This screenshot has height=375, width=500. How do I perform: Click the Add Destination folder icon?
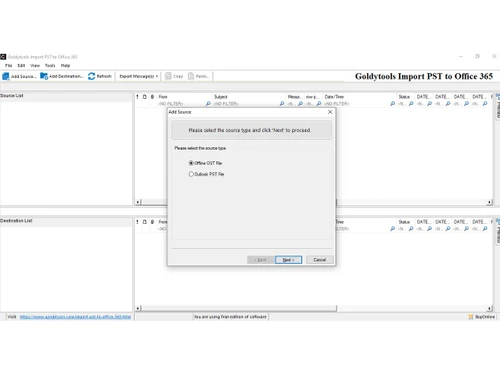pyautogui.click(x=44, y=76)
